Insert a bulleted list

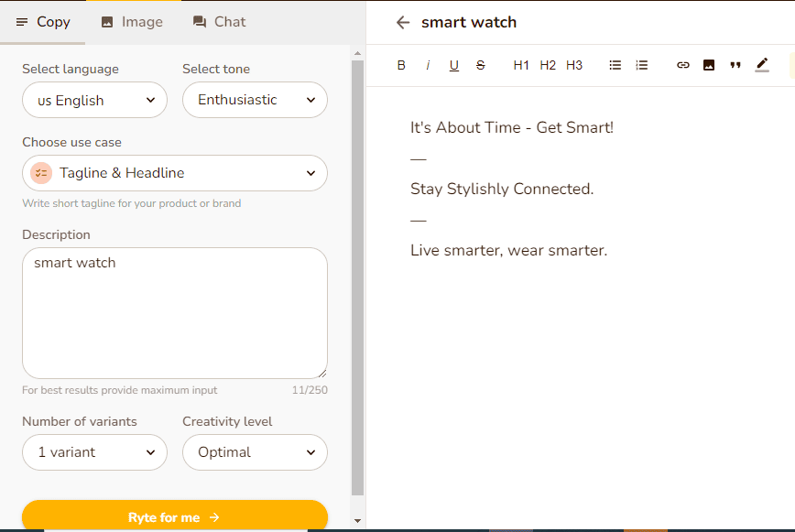click(615, 65)
